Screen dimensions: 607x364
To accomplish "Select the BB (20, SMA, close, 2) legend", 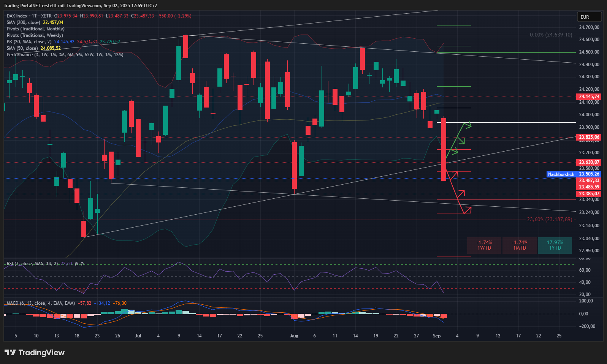I will pos(29,42).
